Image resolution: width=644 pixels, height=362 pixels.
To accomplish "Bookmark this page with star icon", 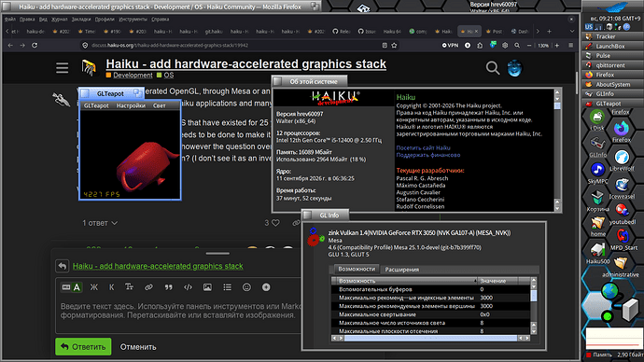I will click(x=394, y=45).
